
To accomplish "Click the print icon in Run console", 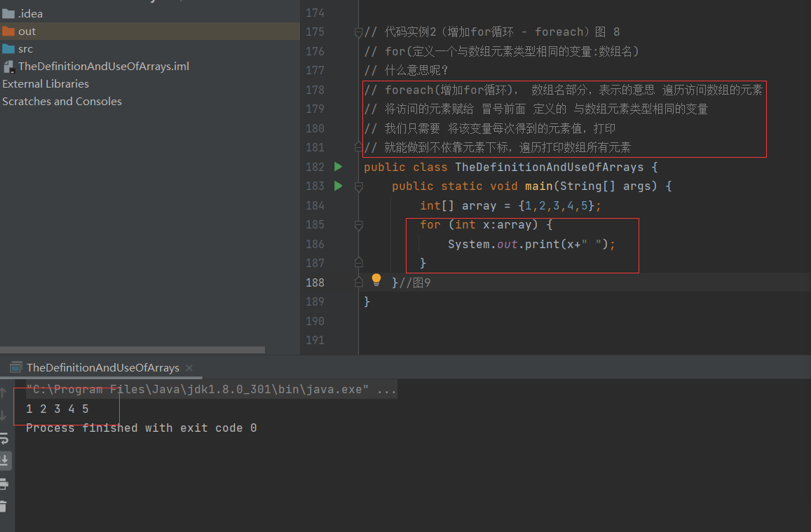I will (4, 484).
